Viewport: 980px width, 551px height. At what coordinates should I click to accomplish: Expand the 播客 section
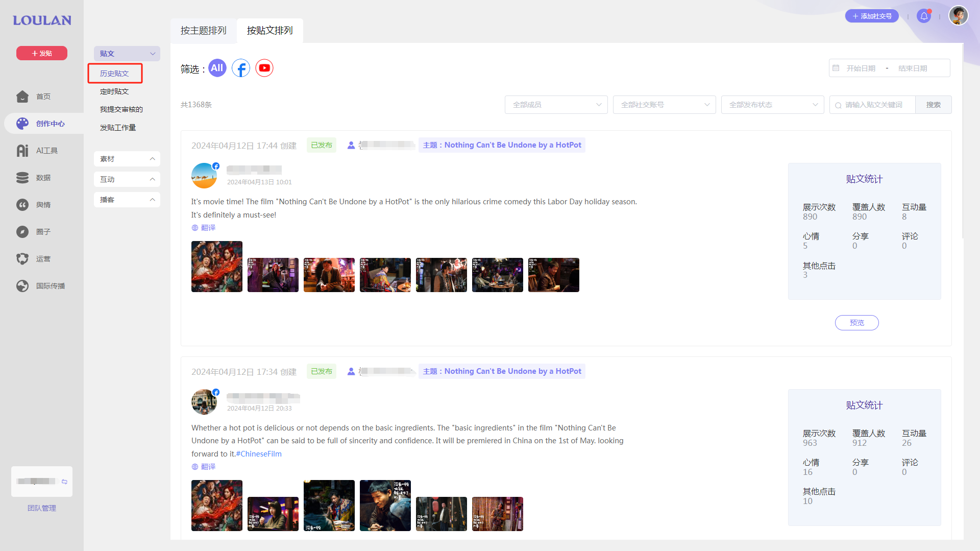127,200
